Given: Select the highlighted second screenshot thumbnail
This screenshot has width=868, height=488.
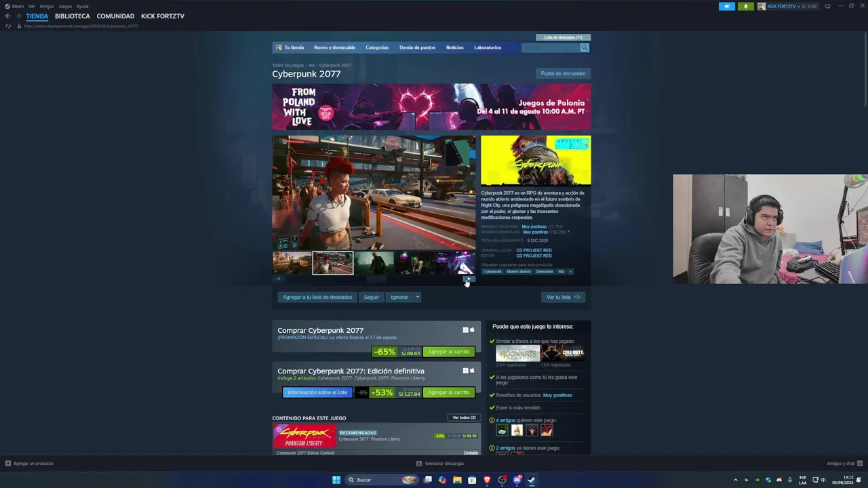Looking at the screenshot, I should point(332,263).
